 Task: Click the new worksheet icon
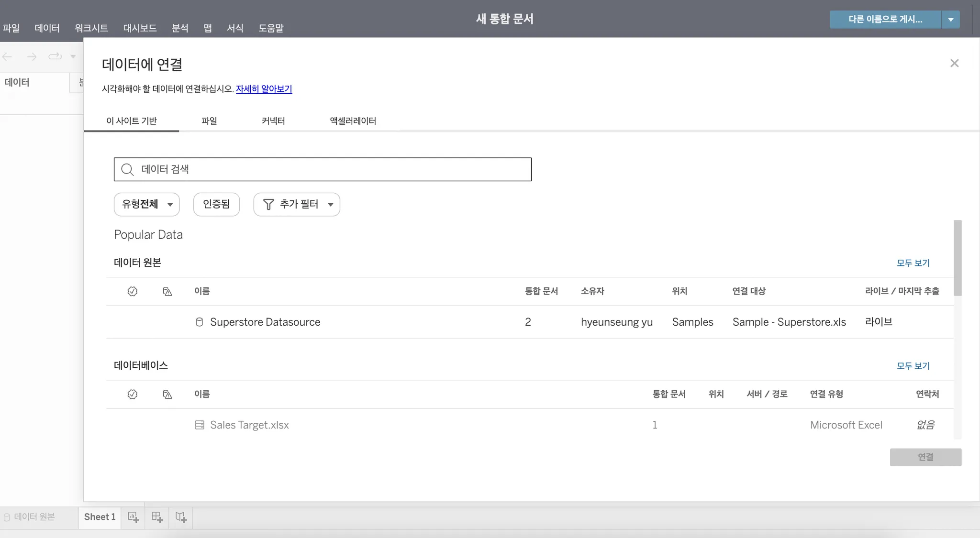pyautogui.click(x=133, y=517)
